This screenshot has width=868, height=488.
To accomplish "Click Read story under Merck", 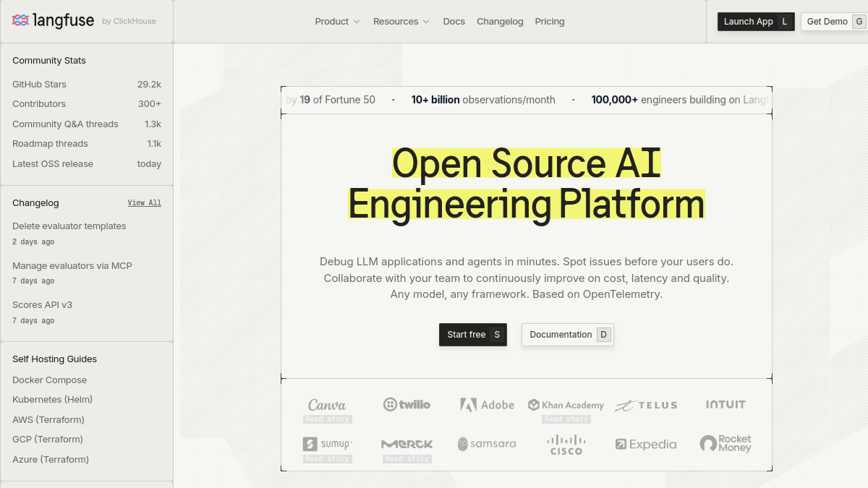I will (407, 459).
